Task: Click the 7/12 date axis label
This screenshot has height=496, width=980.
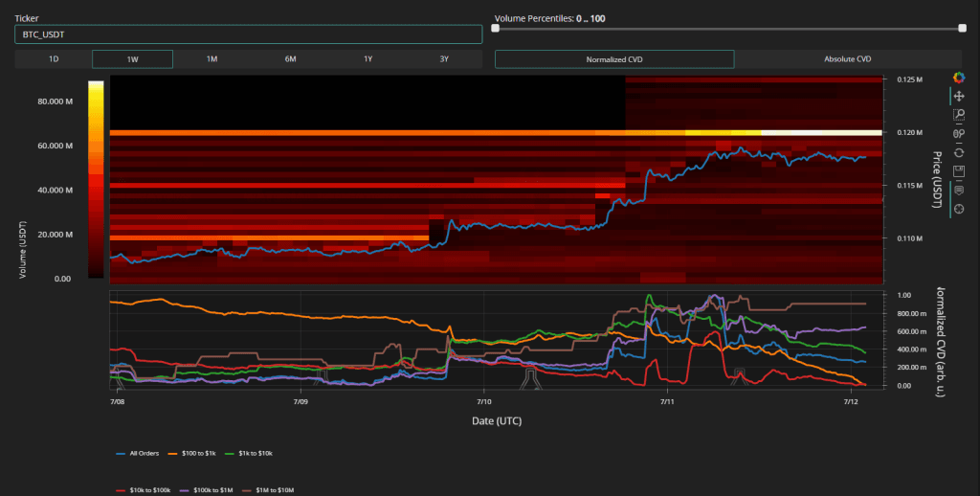Action: click(850, 401)
